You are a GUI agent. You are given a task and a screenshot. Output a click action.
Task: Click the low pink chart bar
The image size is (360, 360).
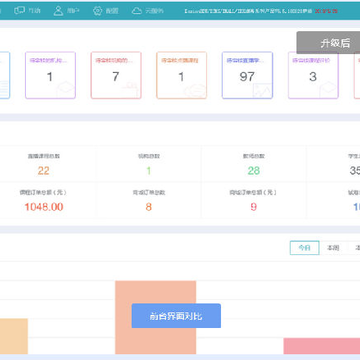pyautogui.click(x=322, y=346)
